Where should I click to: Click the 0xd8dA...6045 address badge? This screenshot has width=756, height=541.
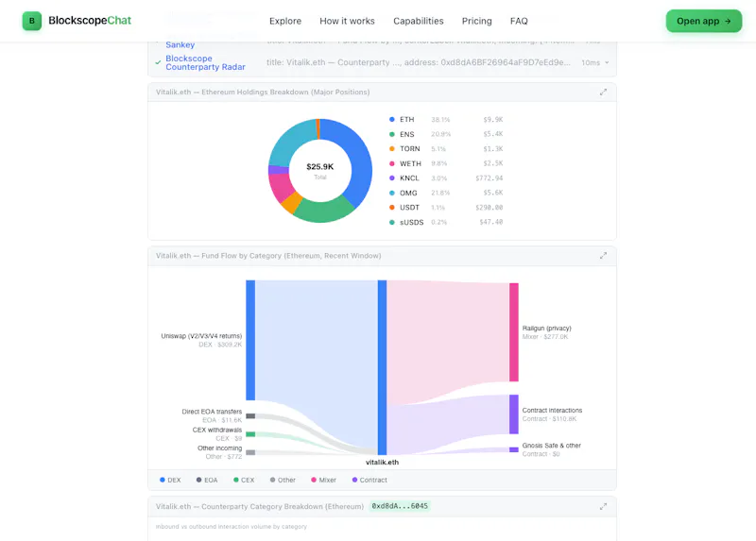[400, 506]
